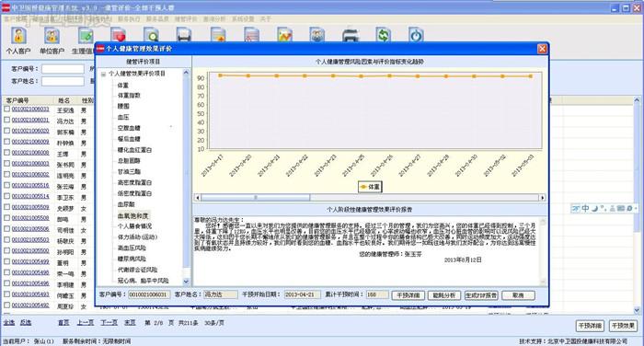Image resolution: width=644 pixels, height=346 pixels.
Task: Click the 取消 button
Action: point(518,295)
